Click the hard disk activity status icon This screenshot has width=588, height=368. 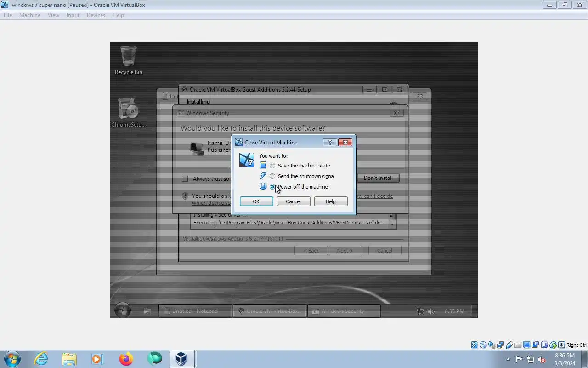[x=475, y=345]
